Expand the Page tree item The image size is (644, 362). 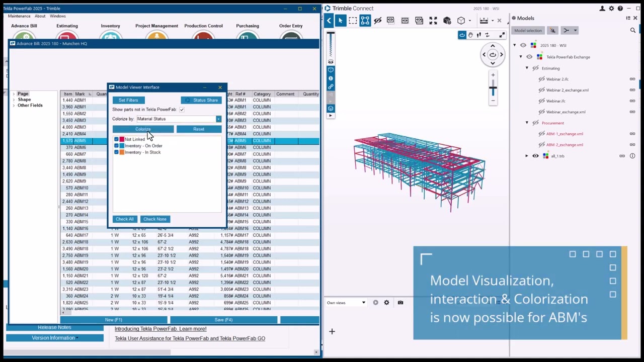coord(14,94)
